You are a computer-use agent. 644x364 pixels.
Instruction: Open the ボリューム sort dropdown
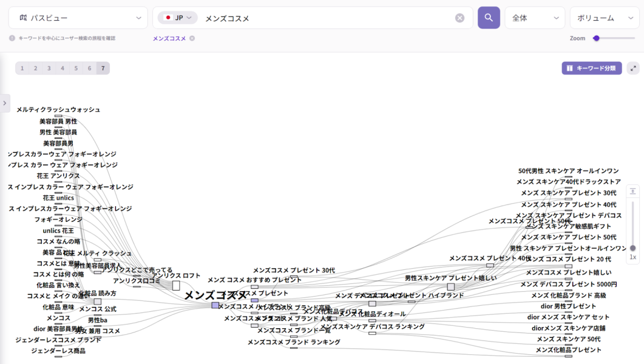604,18
